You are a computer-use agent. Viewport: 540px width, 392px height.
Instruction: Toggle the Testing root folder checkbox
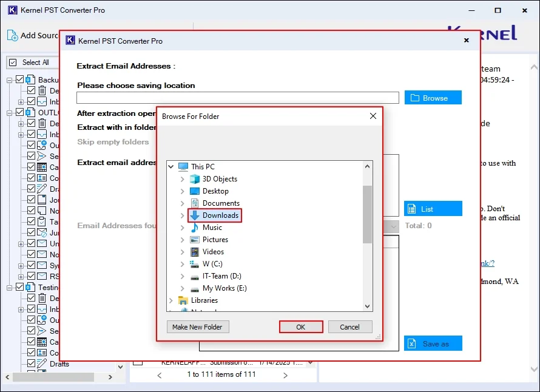click(x=20, y=287)
